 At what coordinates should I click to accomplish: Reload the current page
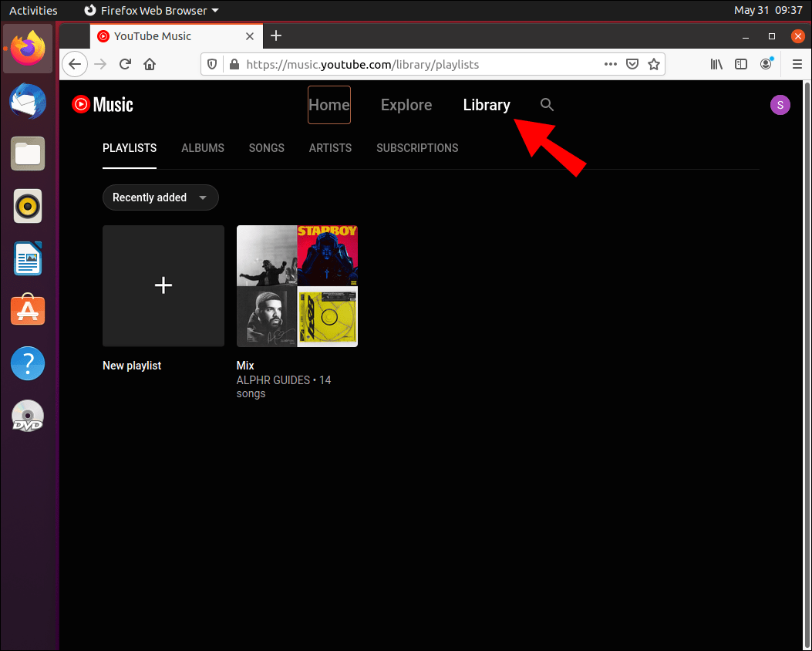click(125, 64)
